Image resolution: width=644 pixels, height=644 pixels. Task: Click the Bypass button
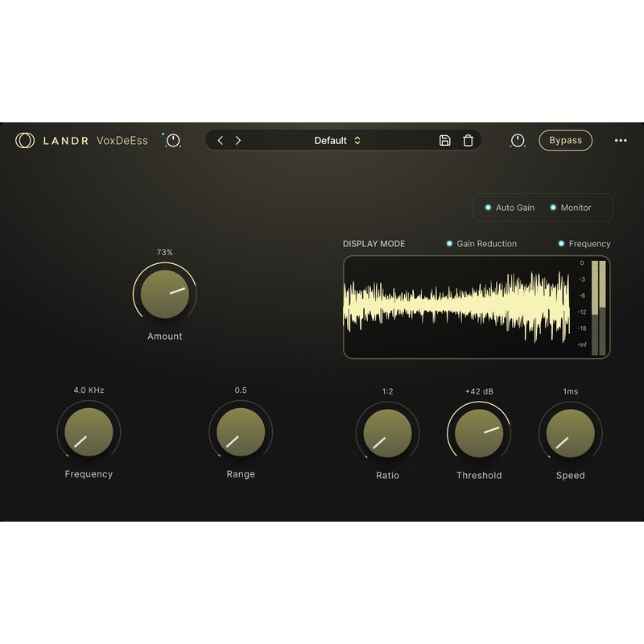click(x=566, y=140)
